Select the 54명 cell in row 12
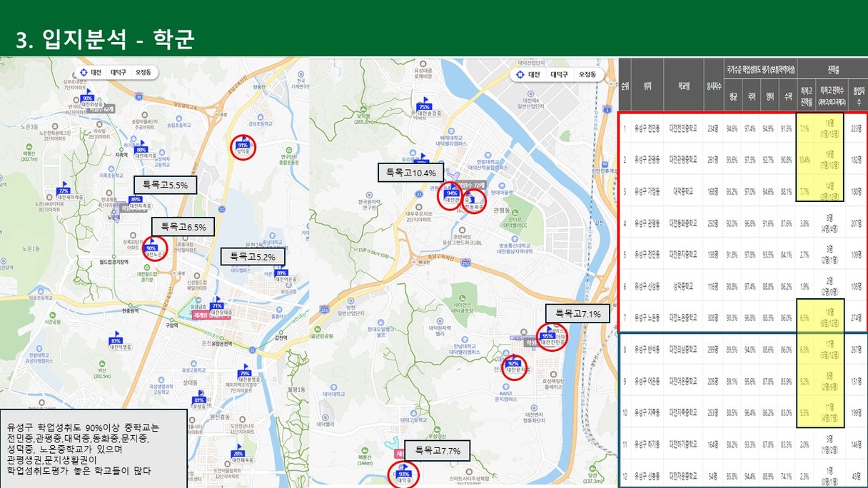868x488 pixels. coord(713,474)
